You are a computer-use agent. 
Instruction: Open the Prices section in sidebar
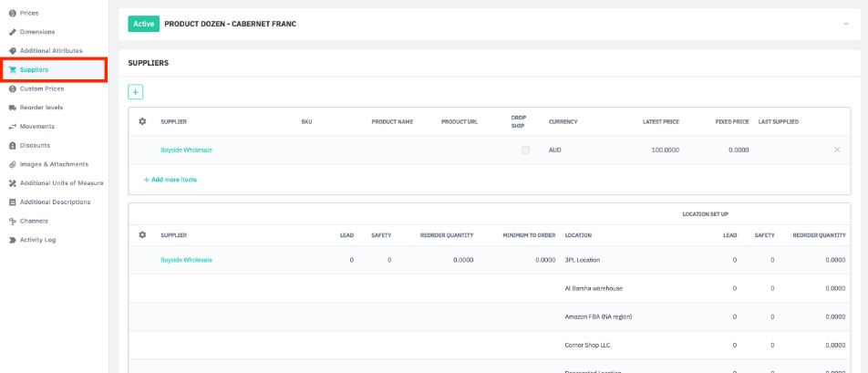[29, 13]
